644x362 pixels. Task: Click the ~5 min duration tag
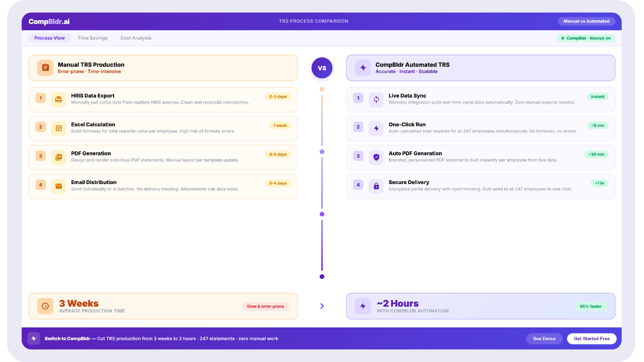click(x=597, y=125)
